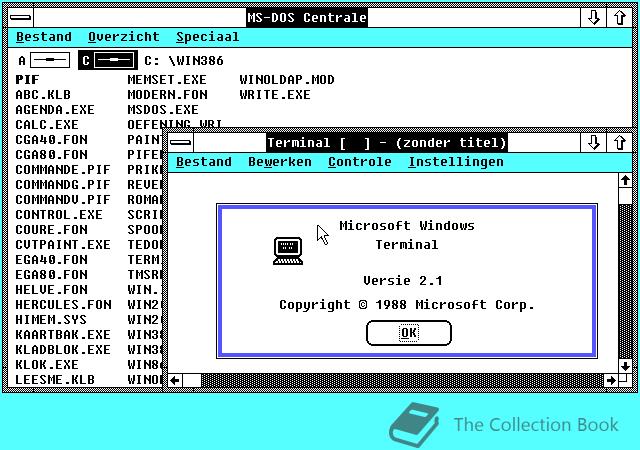Select WRITE.EXE in the file list
This screenshot has width=640, height=450.
click(x=275, y=95)
